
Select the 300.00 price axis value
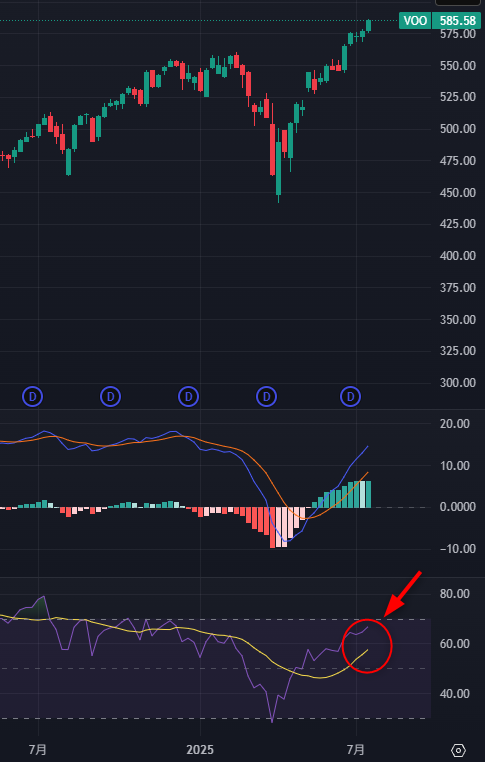(x=458, y=383)
